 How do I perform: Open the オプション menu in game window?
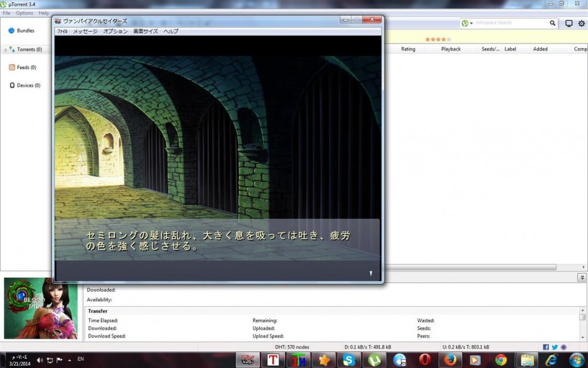coord(115,31)
